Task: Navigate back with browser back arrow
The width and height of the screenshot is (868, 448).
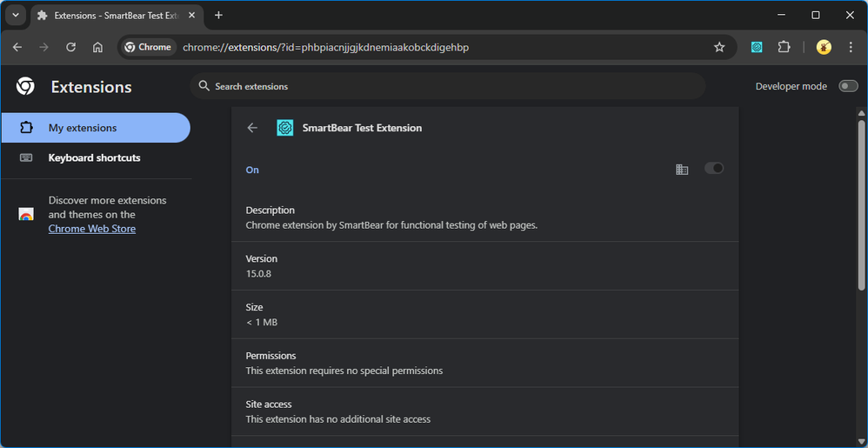Action: [17, 47]
